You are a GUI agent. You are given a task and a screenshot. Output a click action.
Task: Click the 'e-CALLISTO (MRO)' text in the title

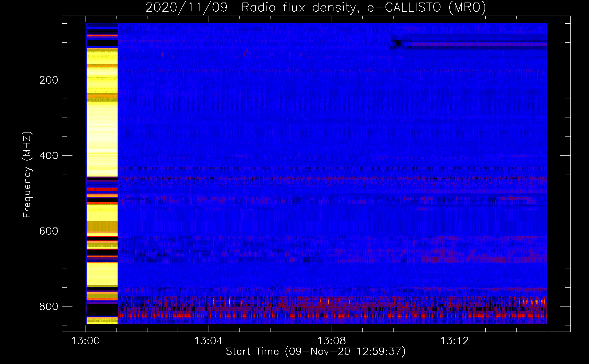427,7
